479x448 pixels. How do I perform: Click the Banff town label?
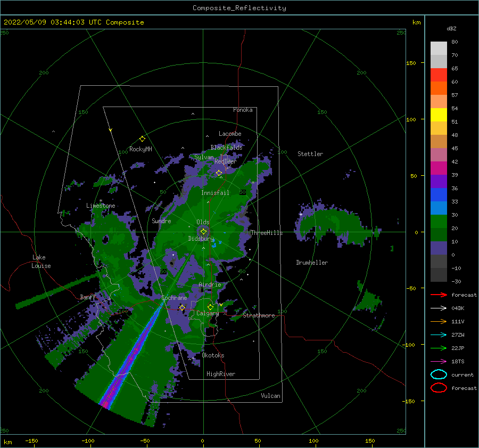[x=88, y=297]
